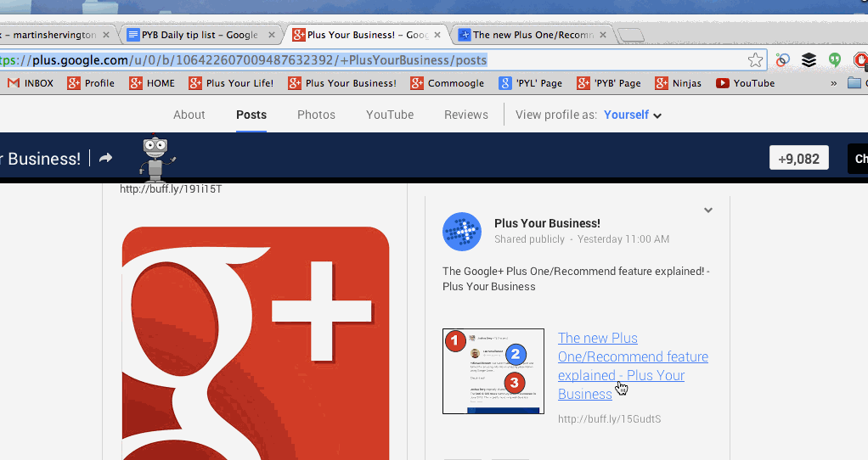Screen dimensions: 868x460
Task: Open the Plus Your Life! bookmark
Action: [x=231, y=83]
